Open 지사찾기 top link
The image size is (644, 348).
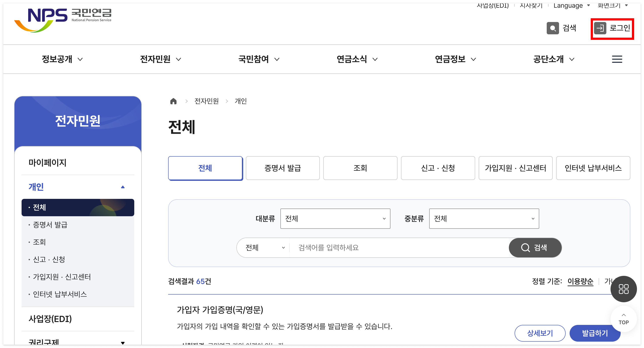pos(531,5)
